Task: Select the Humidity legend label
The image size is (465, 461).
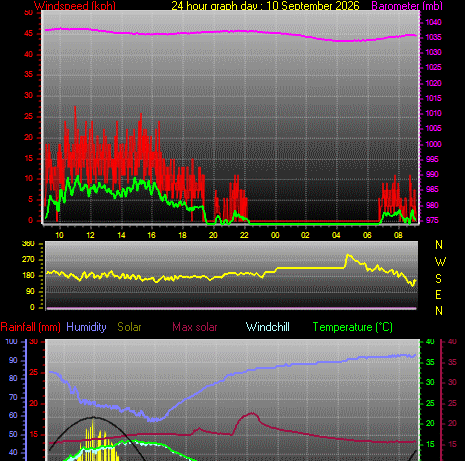Action: point(86,327)
